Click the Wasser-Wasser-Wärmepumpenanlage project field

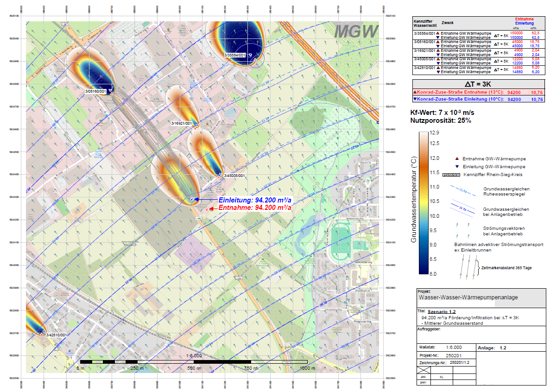pos(468,297)
